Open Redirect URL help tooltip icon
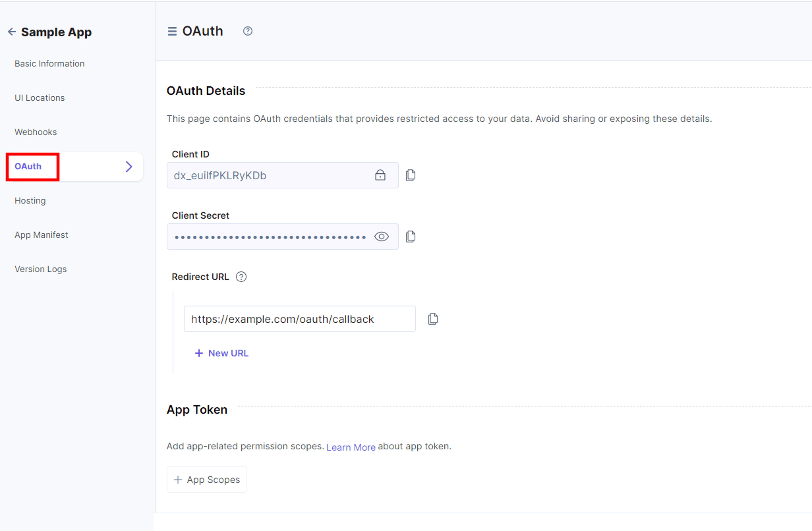The image size is (812, 531). coord(241,276)
